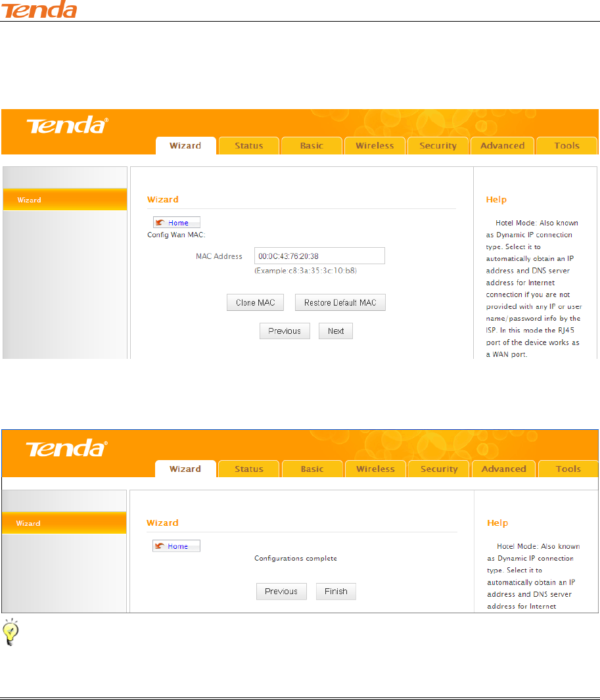Select Tools tab in bottom router panel

[568, 469]
